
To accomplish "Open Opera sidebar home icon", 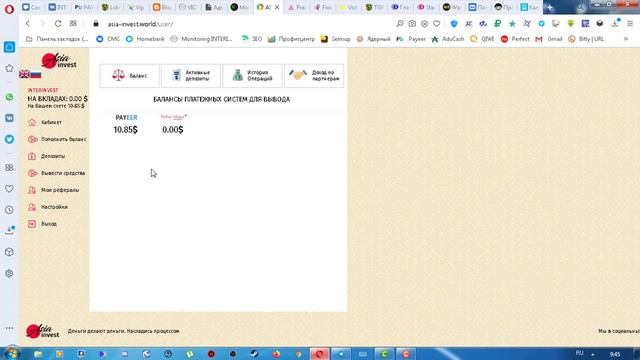I will point(9,47).
